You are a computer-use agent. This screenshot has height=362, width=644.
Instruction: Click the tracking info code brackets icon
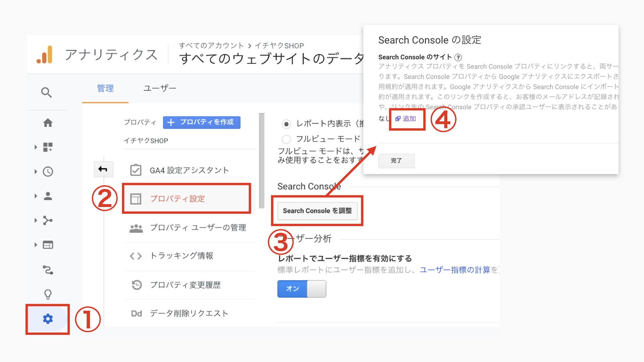point(136,256)
